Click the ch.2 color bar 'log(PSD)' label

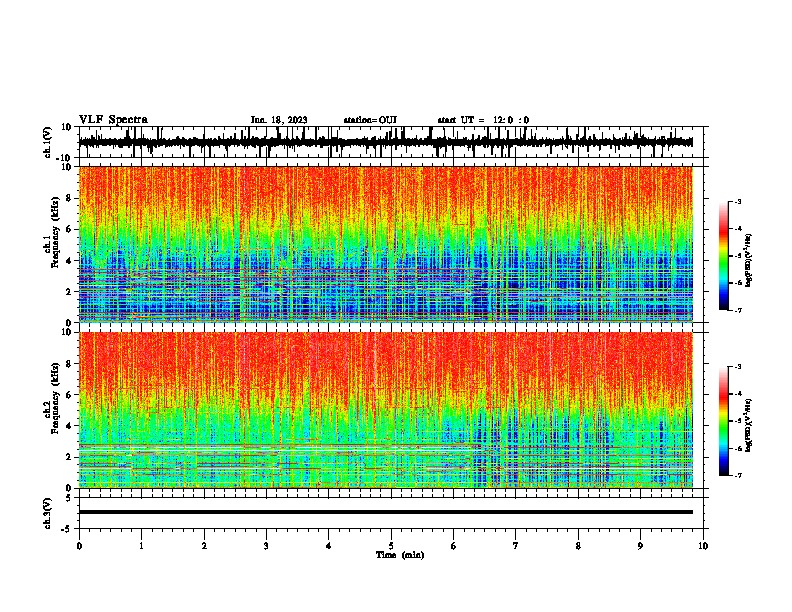coord(748,425)
